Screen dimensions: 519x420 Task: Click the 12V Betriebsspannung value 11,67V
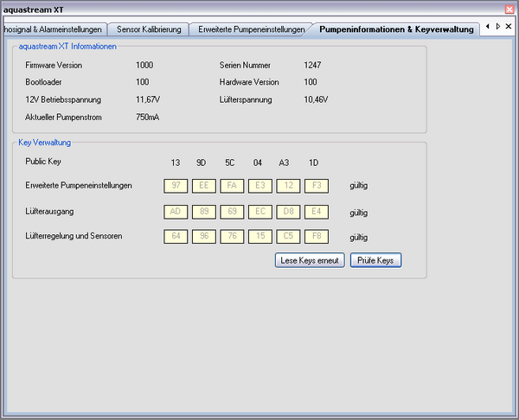(148, 99)
